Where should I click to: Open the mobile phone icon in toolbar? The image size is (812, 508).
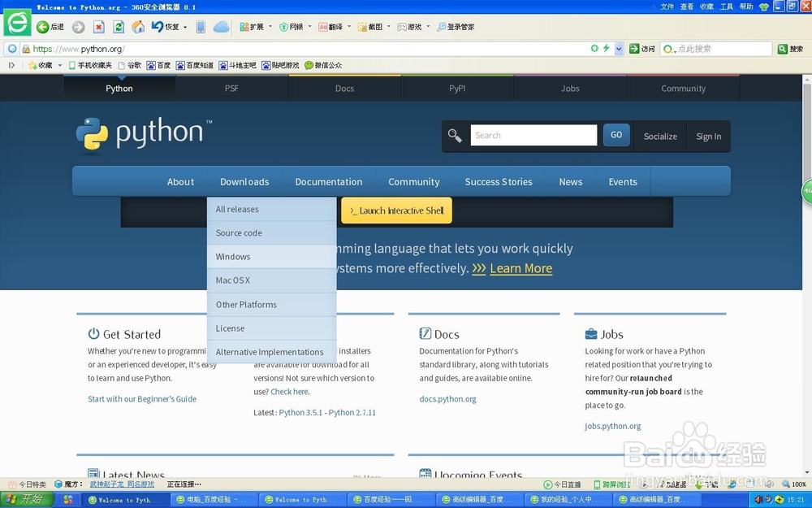tap(201, 27)
